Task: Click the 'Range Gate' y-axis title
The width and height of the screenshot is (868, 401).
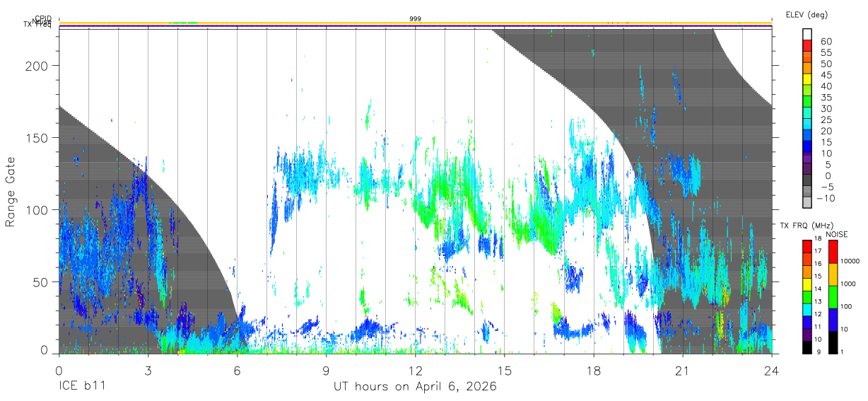Action: pos(11,192)
